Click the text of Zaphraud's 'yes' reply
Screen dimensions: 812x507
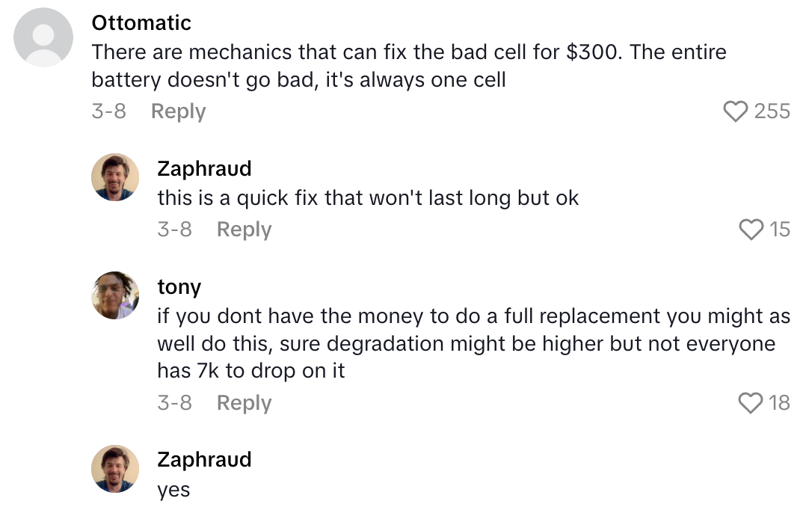[171, 490]
